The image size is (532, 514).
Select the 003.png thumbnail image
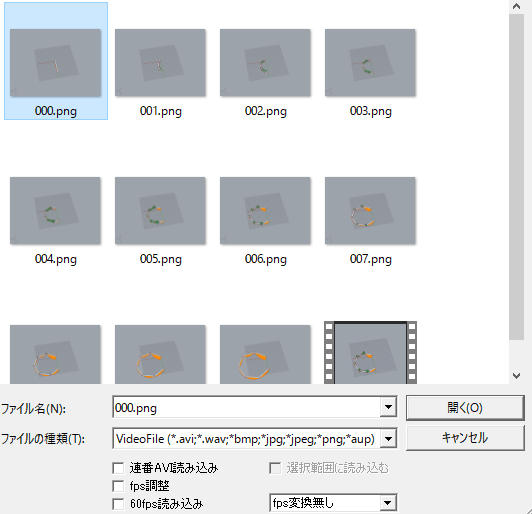click(x=370, y=63)
